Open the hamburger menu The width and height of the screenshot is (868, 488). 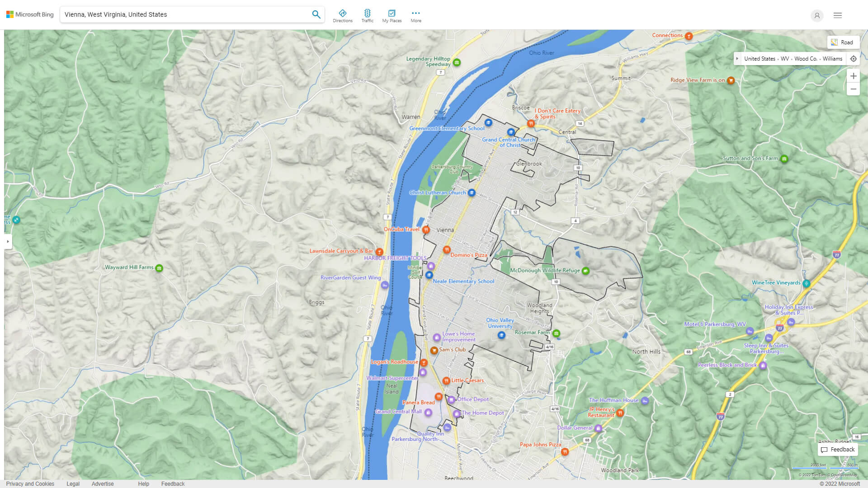[x=837, y=15]
